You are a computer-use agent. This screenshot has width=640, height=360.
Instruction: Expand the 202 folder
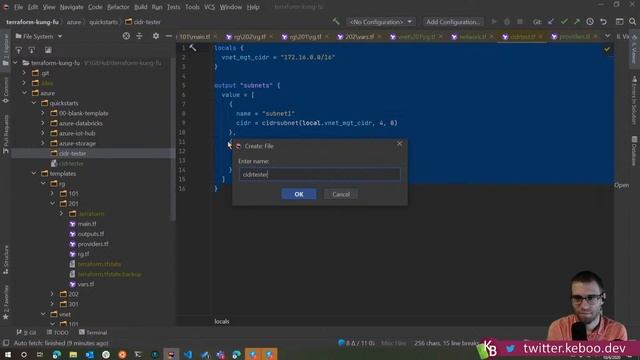click(52, 294)
